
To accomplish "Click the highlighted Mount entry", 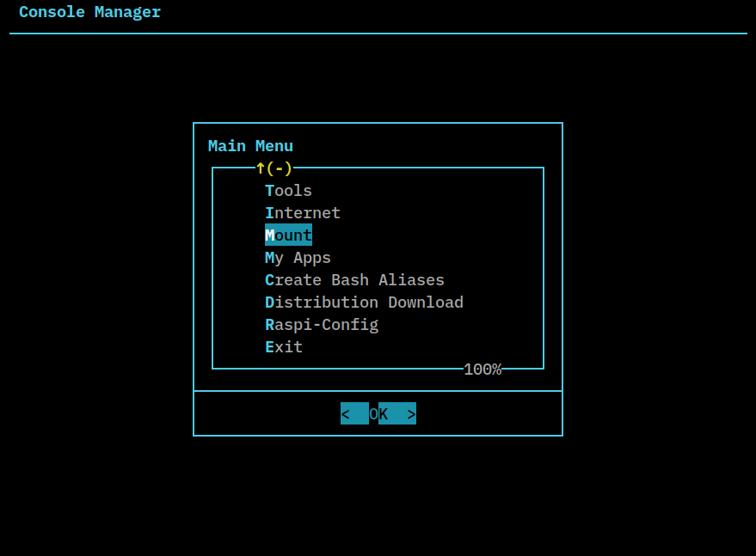I will (288, 235).
